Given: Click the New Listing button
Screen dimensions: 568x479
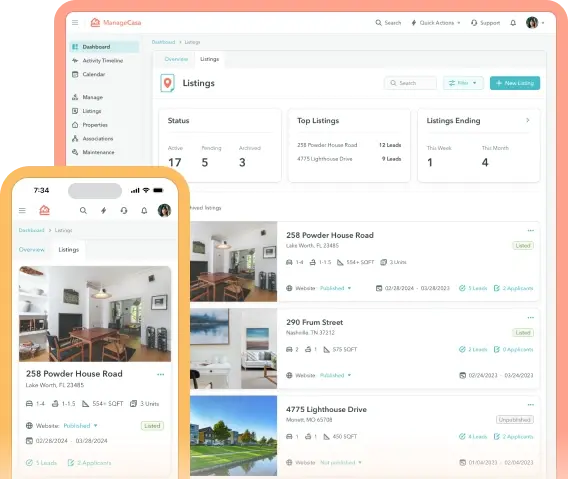Looking at the screenshot, I should coord(515,83).
